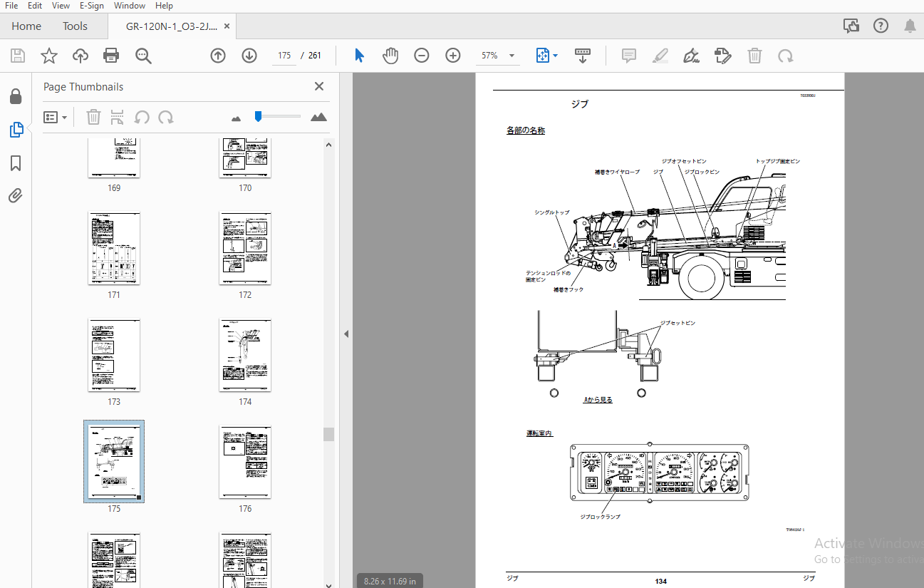This screenshot has width=924, height=588.
Task: Open the thumbnails options dropdown menu
Action: pyautogui.click(x=56, y=117)
